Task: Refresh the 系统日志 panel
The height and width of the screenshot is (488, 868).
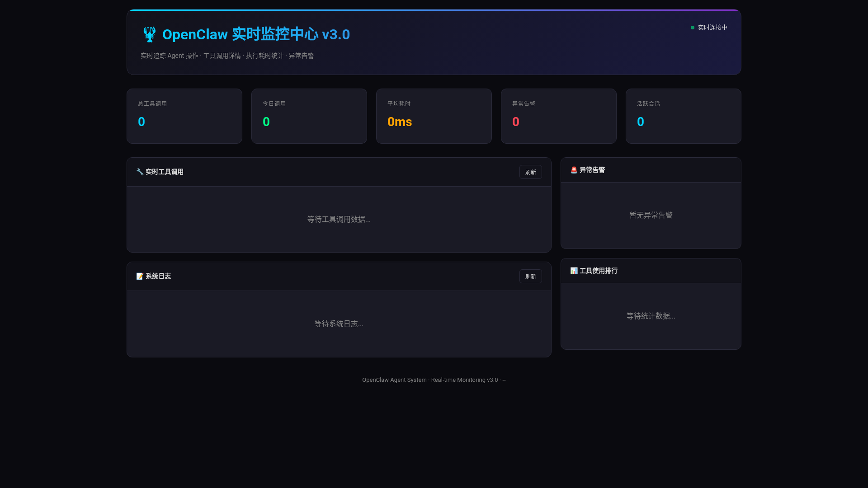Action: click(530, 277)
